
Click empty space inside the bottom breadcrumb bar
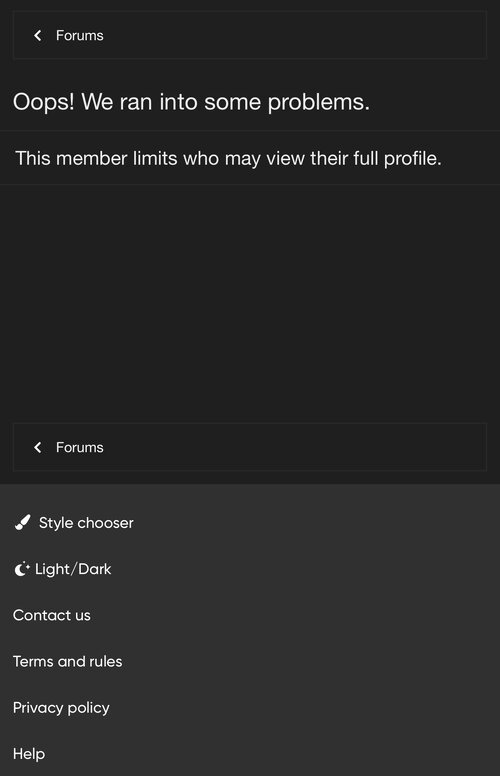297,447
